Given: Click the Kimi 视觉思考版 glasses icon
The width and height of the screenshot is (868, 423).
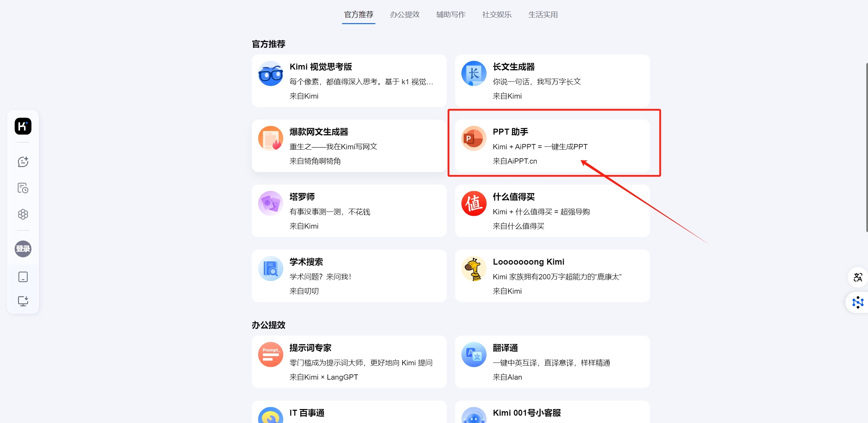Looking at the screenshot, I should click(271, 73).
